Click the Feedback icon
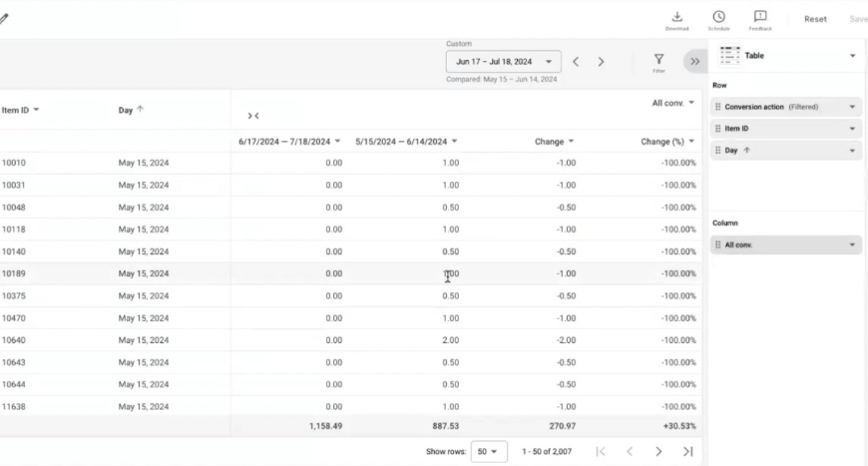 click(760, 17)
